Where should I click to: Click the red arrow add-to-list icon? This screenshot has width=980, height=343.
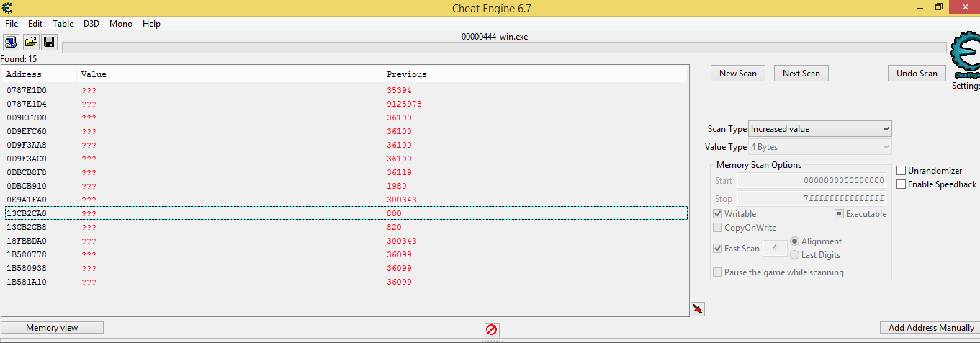(x=698, y=309)
